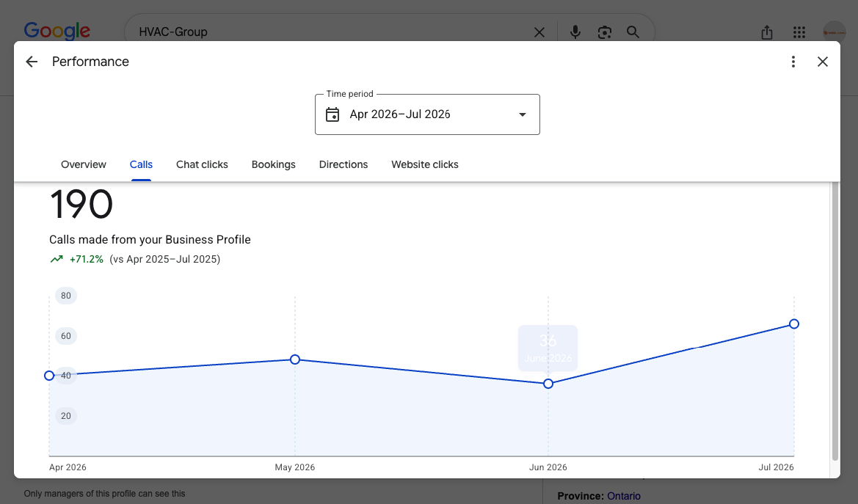This screenshot has width=858, height=504.
Task: Open the three-dot more options menu
Action: [x=793, y=62]
